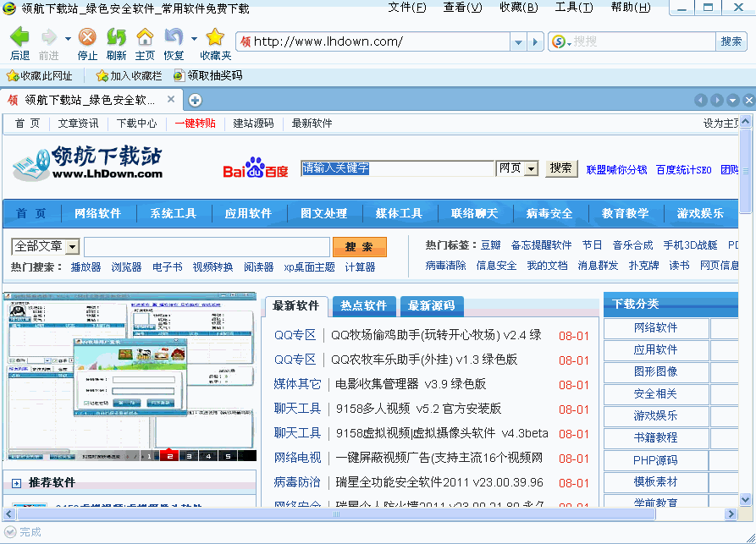Refresh the page with the green arrows icon

pos(116,37)
